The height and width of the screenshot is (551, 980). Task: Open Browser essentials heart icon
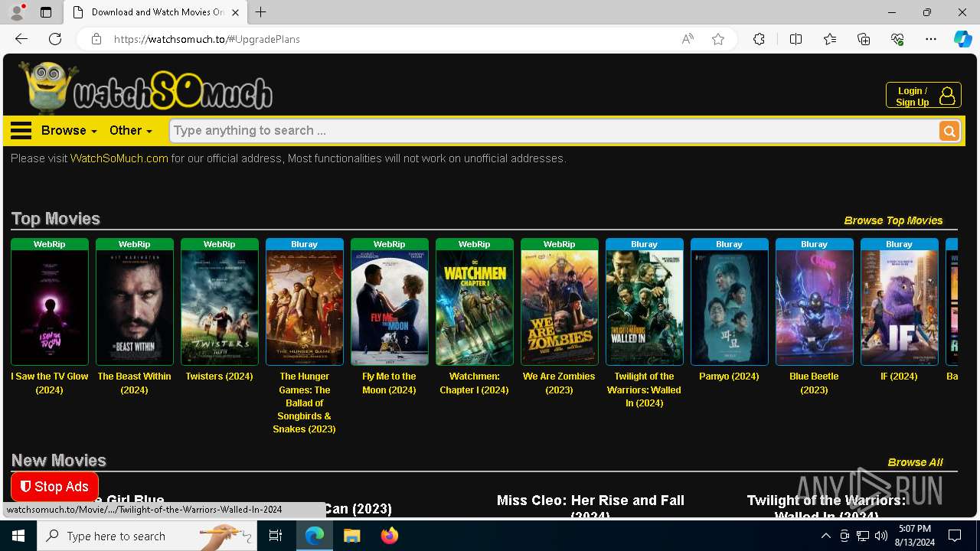pyautogui.click(x=897, y=39)
